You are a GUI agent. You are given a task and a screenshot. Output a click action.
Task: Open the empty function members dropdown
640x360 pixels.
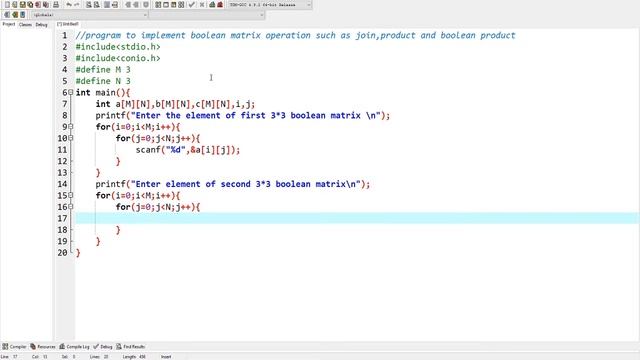(x=207, y=15)
